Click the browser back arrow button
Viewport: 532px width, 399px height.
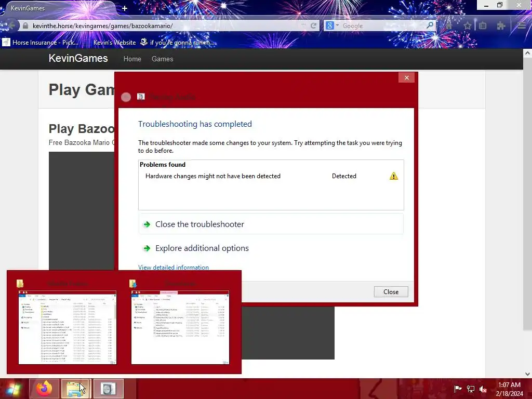point(11,26)
